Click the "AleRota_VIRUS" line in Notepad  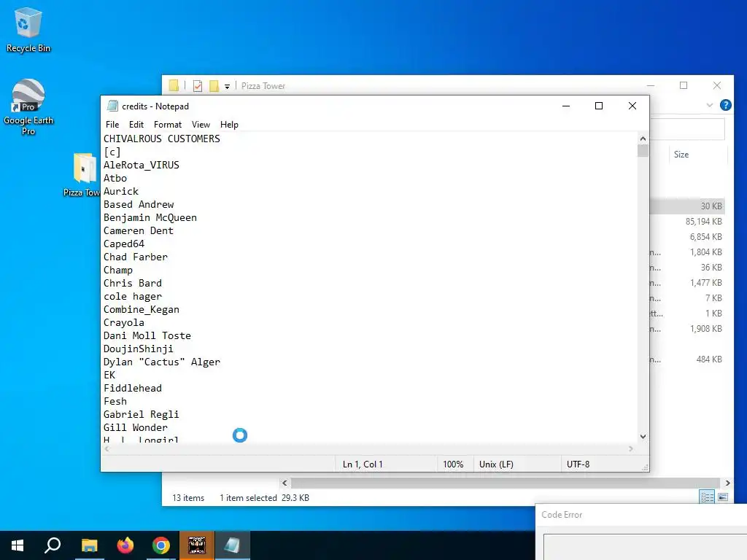tap(142, 165)
